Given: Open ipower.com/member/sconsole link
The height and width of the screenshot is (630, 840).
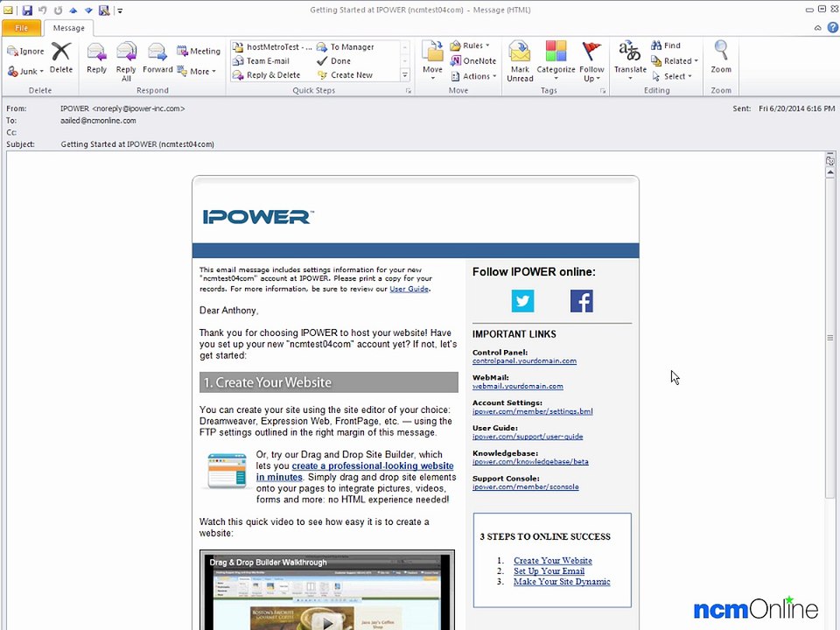Looking at the screenshot, I should pos(526,486).
